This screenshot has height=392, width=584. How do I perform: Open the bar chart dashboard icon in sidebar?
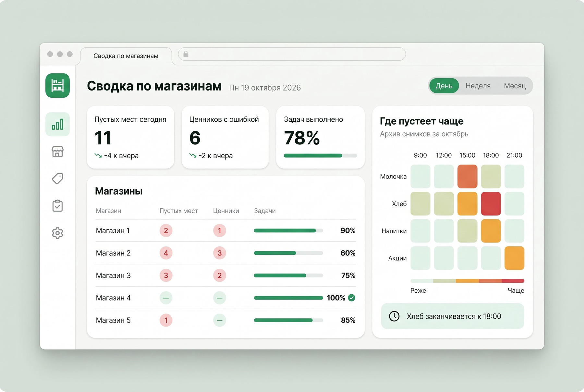tap(57, 124)
